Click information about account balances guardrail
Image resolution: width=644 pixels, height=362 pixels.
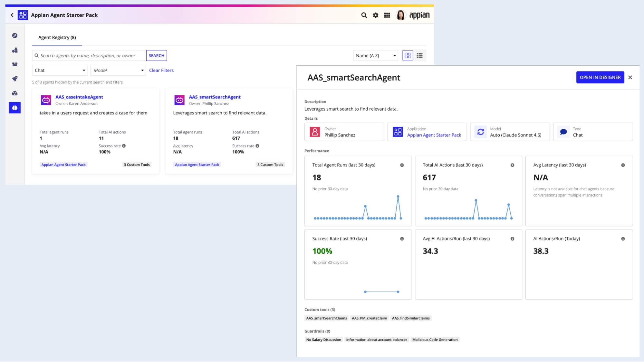(377, 340)
